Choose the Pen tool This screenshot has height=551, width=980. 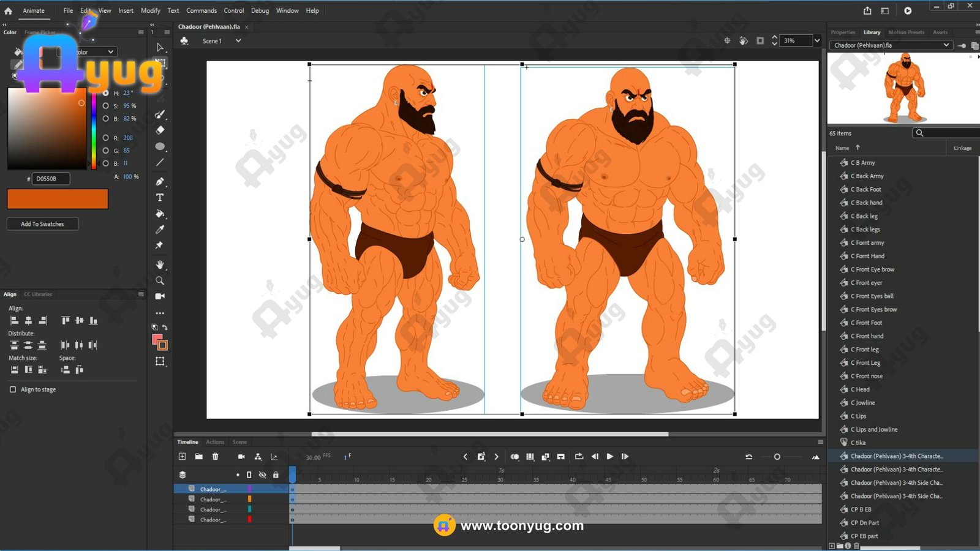pos(160,181)
